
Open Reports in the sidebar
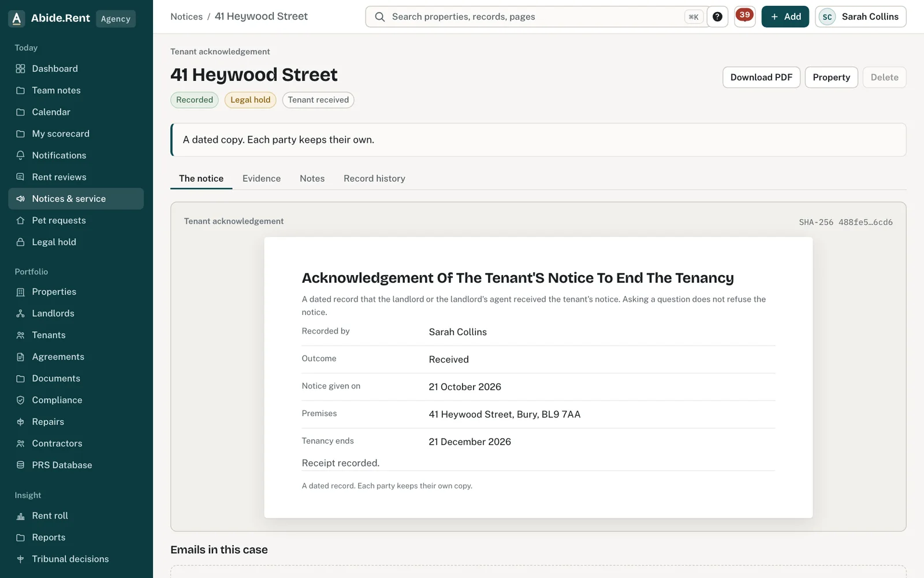coord(76,538)
